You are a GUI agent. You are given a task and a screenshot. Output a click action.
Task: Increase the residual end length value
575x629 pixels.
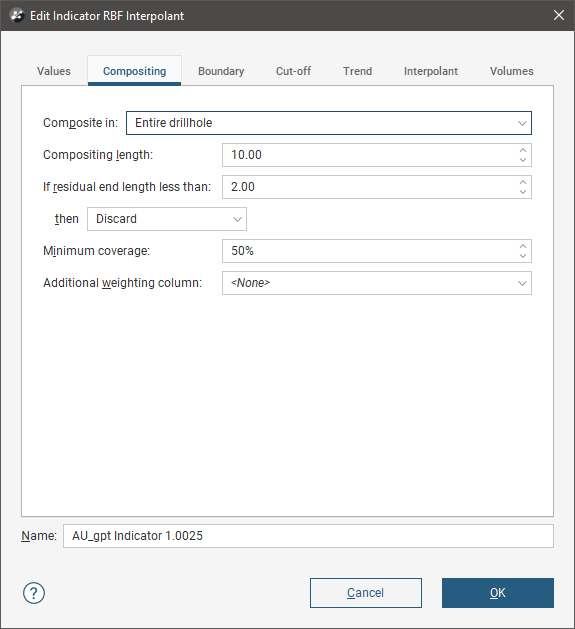[x=522, y=182]
